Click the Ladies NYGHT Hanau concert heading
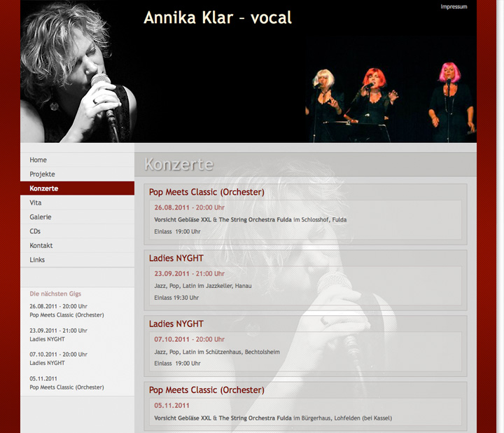The image size is (504, 433). tap(176, 258)
